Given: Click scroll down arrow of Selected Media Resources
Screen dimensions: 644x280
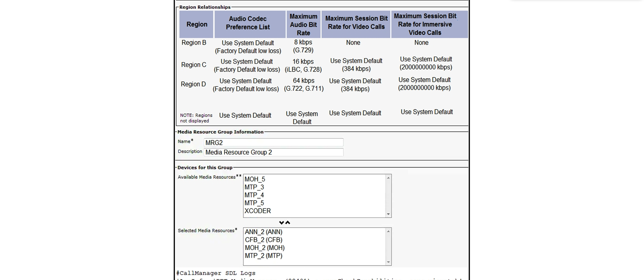Looking at the screenshot, I should click(388, 262).
